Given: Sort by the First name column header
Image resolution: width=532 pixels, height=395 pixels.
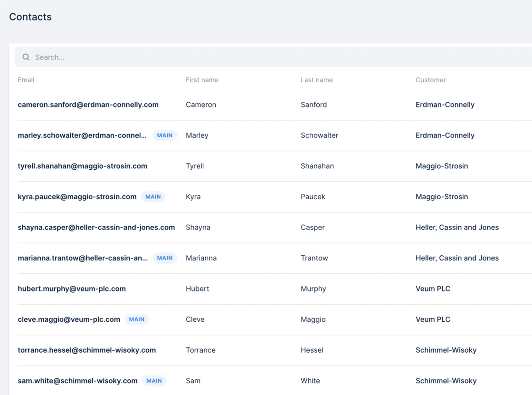Looking at the screenshot, I should coord(202,80).
